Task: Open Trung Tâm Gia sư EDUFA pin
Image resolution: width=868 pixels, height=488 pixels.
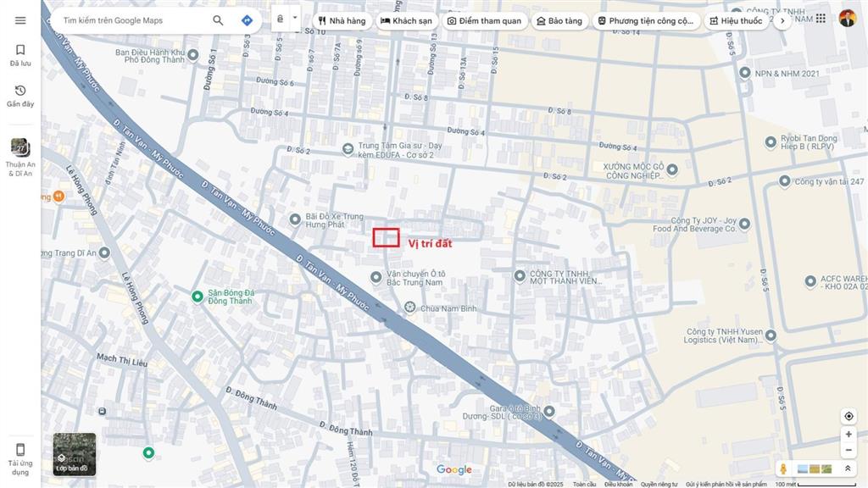Action: [348, 149]
